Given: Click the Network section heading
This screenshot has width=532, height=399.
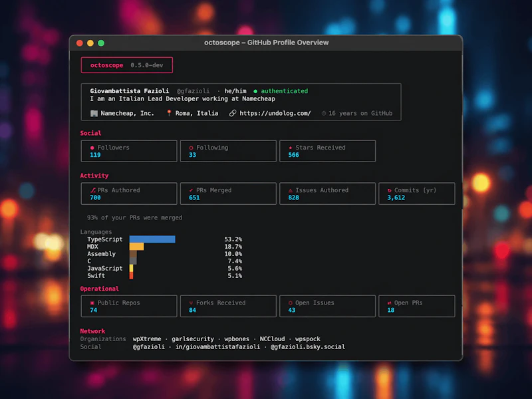Looking at the screenshot, I should pyautogui.click(x=92, y=331).
